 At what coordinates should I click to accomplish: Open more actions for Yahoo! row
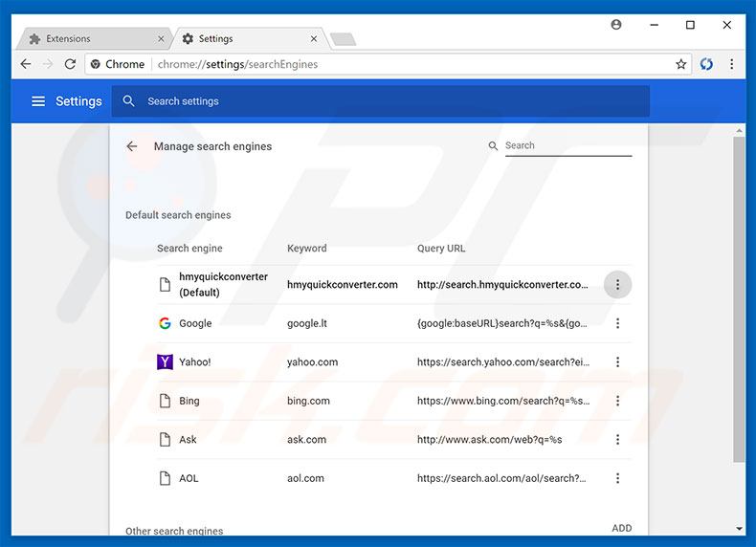617,361
